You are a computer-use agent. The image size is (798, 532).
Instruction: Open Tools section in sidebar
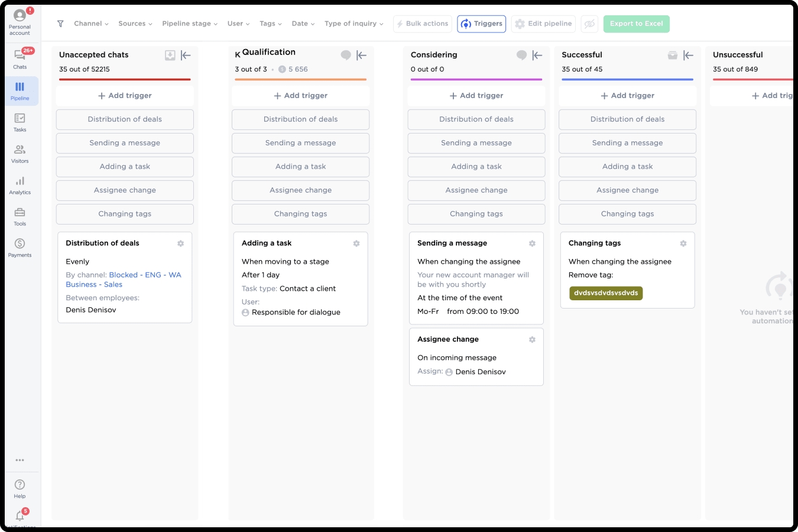coord(20,216)
